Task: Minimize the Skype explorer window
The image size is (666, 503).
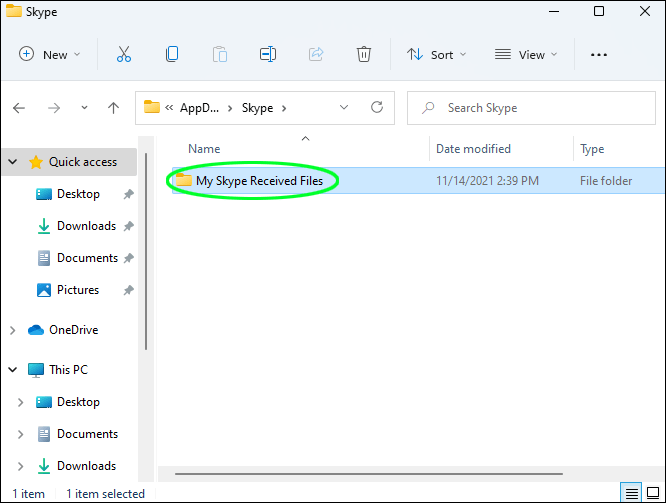Action: click(x=553, y=11)
